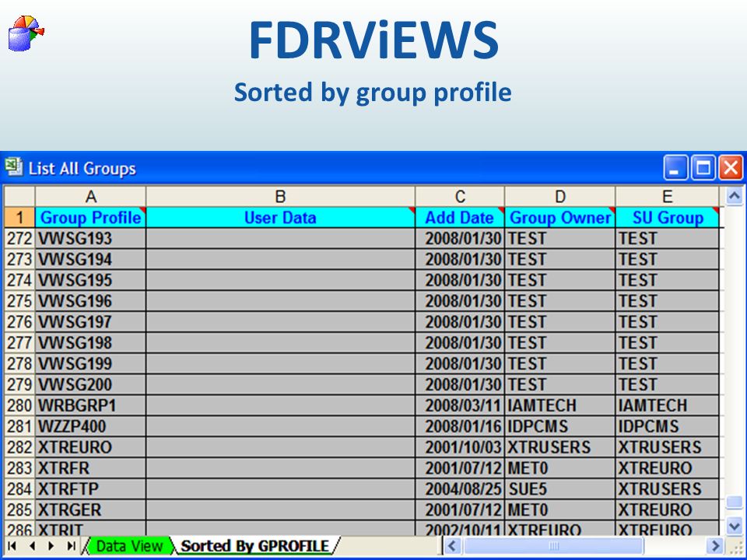Click the vertical scrollbar thumb
The height and width of the screenshot is (560, 747).
coord(734,503)
